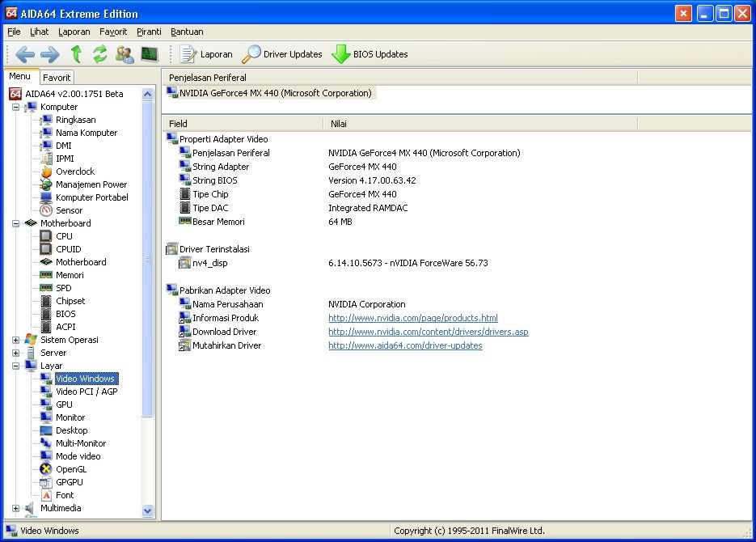Refresh view with the green arrows icon
The width and height of the screenshot is (756, 542).
point(99,54)
